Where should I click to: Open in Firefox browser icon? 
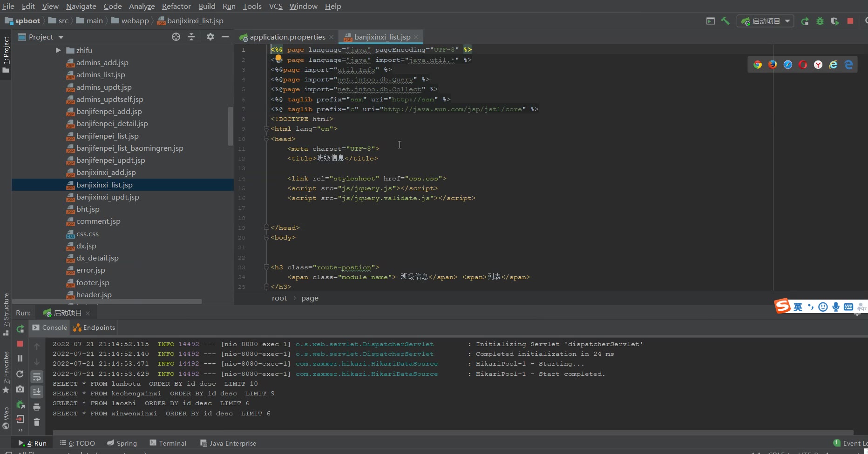(x=773, y=65)
